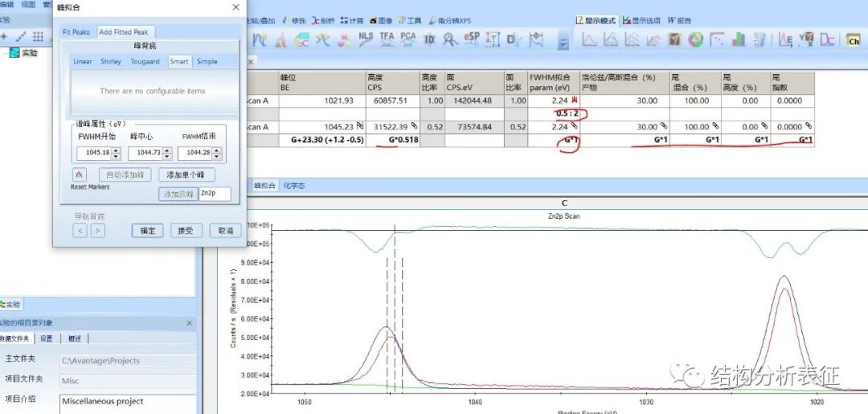Click the first spectrum curve toolbar icon

[260, 40]
